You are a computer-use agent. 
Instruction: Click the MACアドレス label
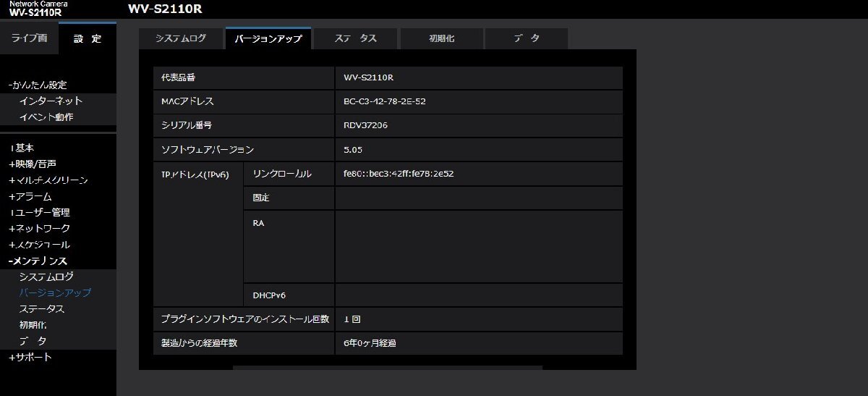[187, 101]
